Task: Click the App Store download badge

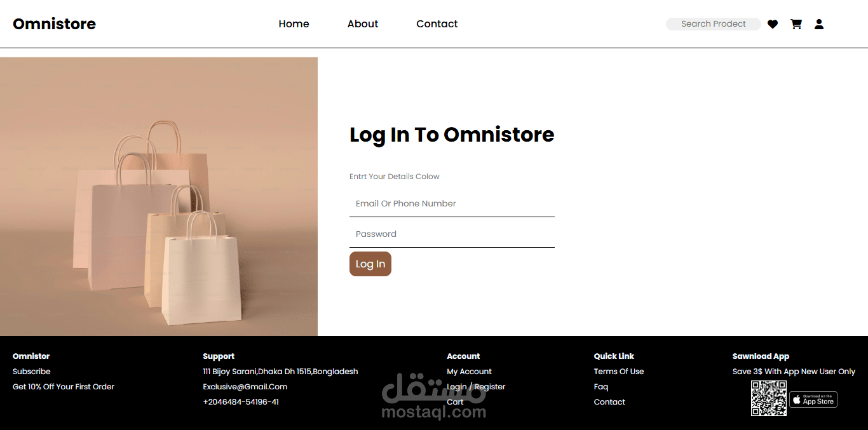Action: 813,400
